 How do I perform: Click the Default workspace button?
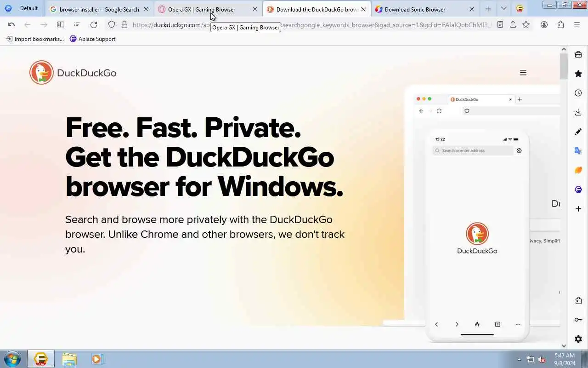pyautogui.click(x=22, y=8)
